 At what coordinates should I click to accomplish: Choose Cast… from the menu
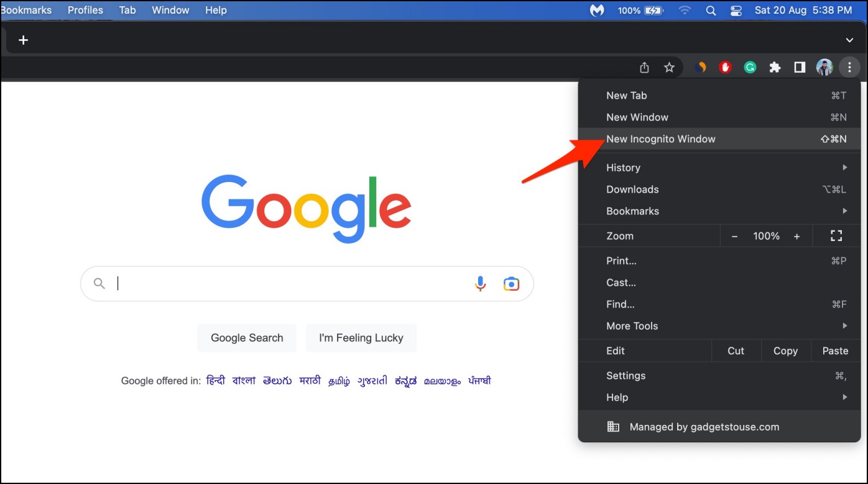coord(719,283)
